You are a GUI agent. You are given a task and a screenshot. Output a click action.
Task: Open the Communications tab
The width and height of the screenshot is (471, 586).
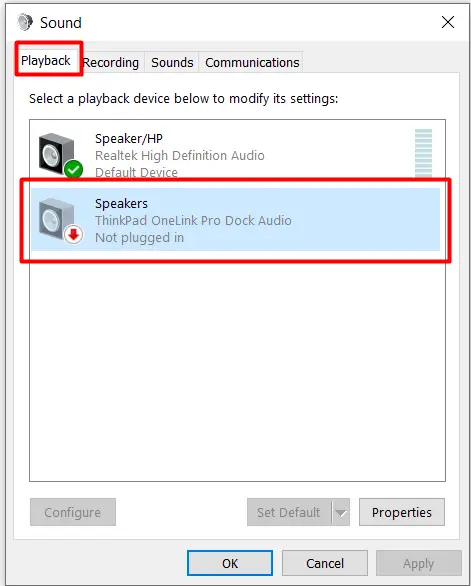252,62
